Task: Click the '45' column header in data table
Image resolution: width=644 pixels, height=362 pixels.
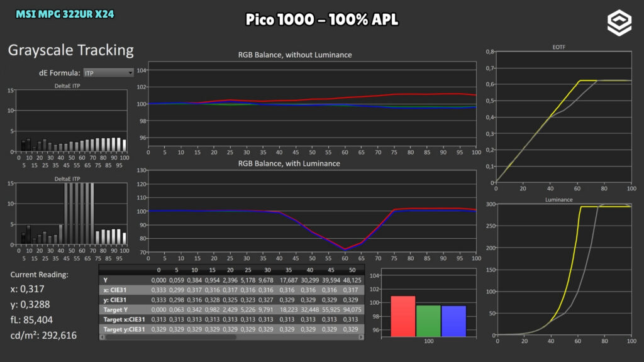Action: [331, 270]
